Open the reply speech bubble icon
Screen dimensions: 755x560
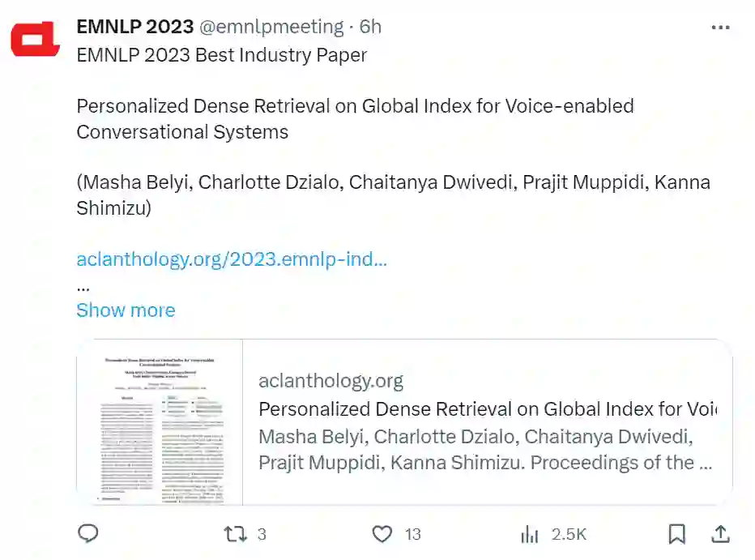pyautogui.click(x=88, y=533)
